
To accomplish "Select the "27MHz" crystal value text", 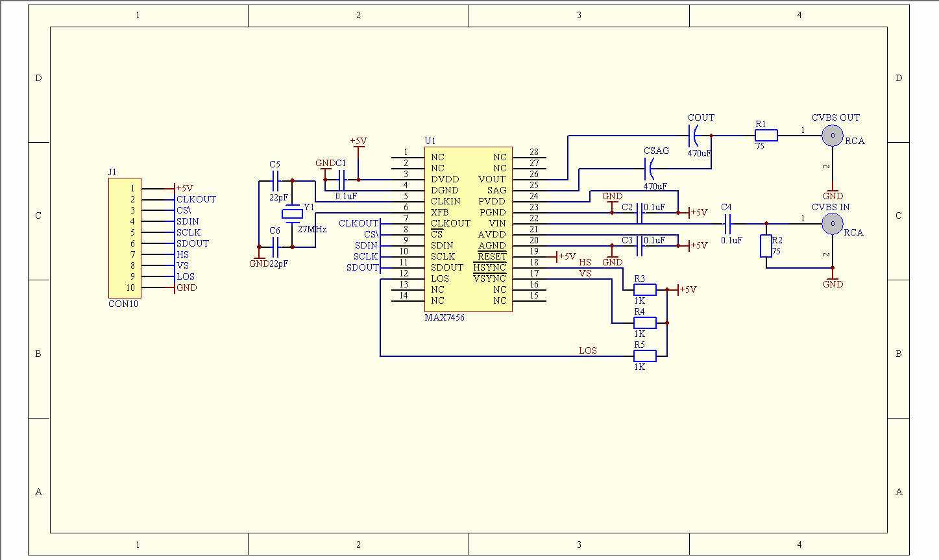I will click(x=312, y=229).
